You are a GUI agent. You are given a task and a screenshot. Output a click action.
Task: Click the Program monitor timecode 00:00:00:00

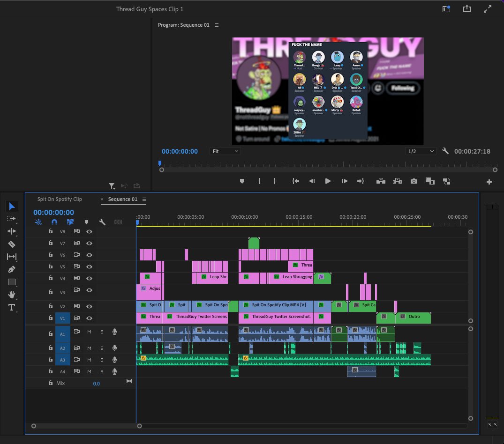(180, 151)
